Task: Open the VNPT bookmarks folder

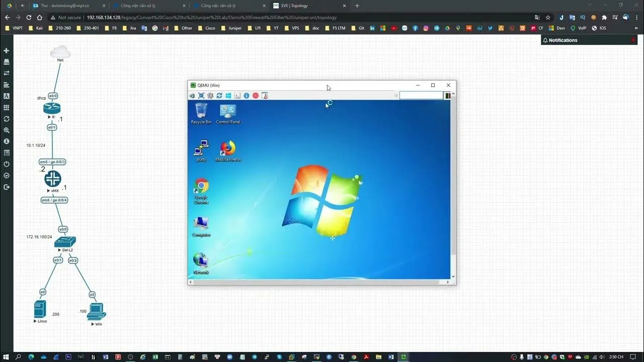Action: pos(14,28)
